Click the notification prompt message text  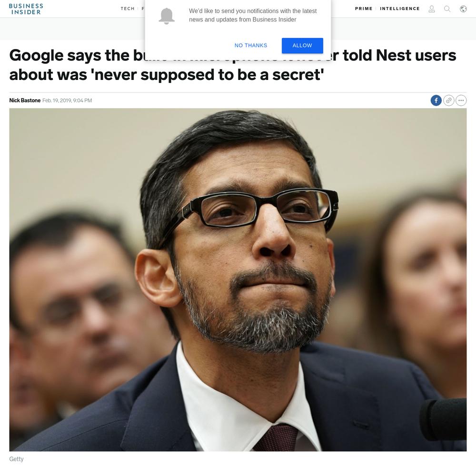(253, 15)
